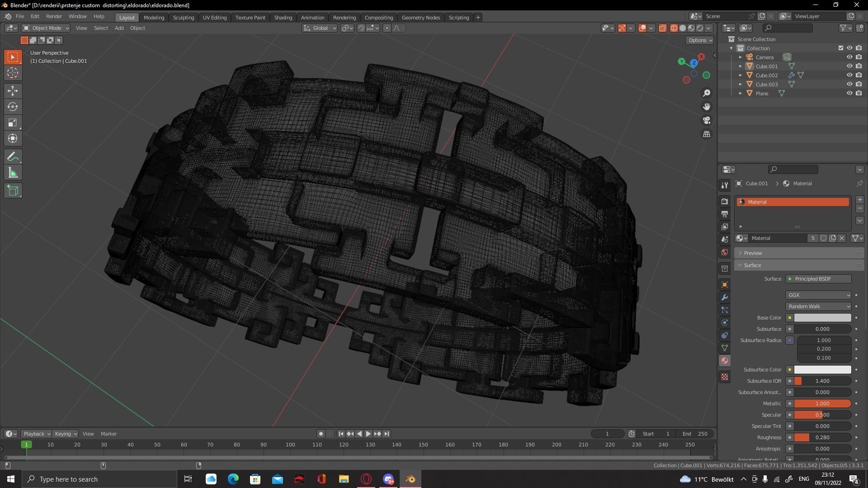Open the GGX distribution dropdown
The height and width of the screenshot is (488, 868).
[818, 295]
